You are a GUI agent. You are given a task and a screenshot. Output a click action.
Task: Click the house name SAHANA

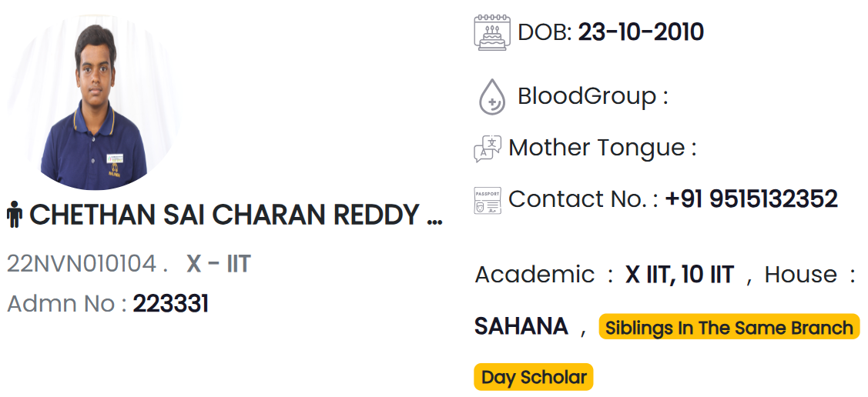pos(521,327)
